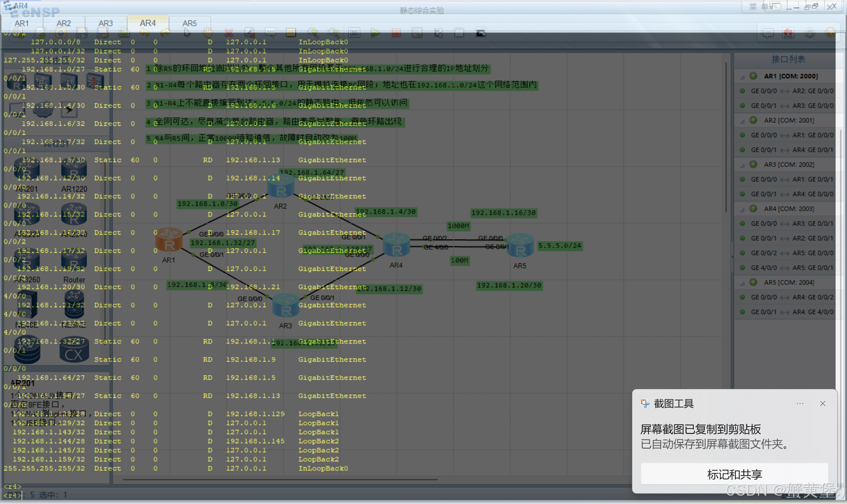Switch to the AR1 tab
847x504 pixels.
[22, 23]
